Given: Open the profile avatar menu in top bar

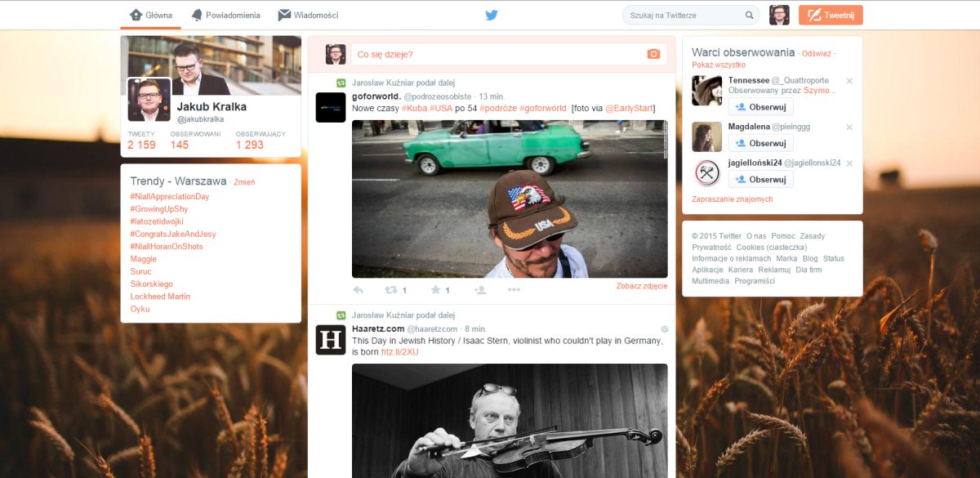Looking at the screenshot, I should tap(779, 15).
